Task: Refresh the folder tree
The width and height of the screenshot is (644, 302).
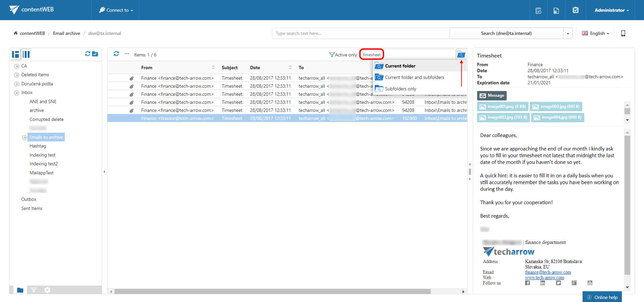Action: pyautogui.click(x=88, y=54)
